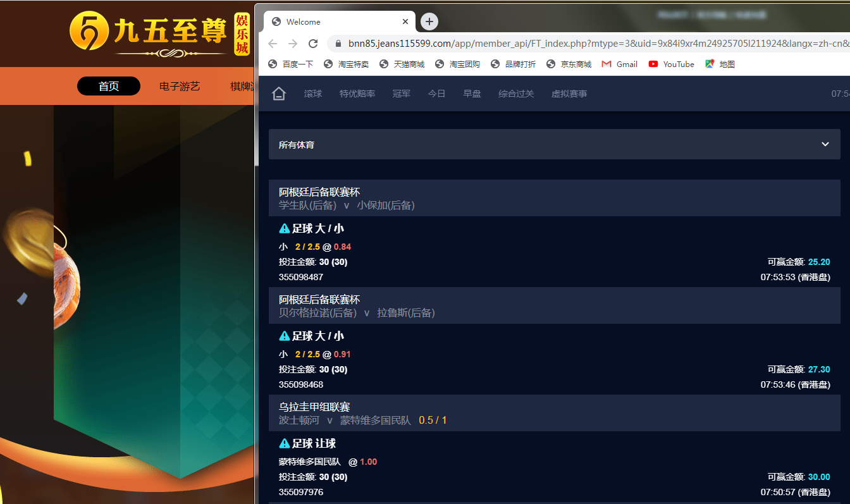Click the odds value 1.00
Viewport: 850px width, 504px height.
point(368,462)
